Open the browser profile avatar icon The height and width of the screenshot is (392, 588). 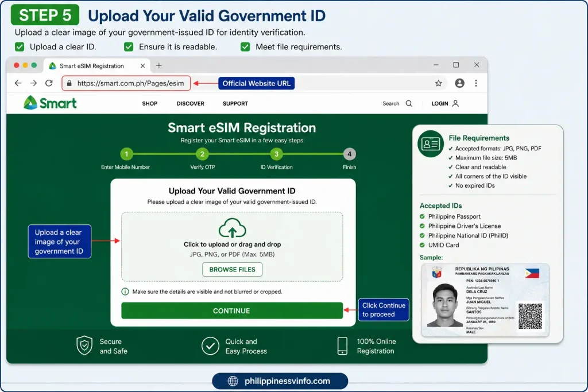click(459, 83)
